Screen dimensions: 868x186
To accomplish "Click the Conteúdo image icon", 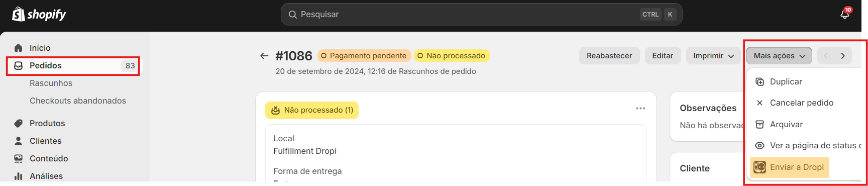I will tap(19, 158).
